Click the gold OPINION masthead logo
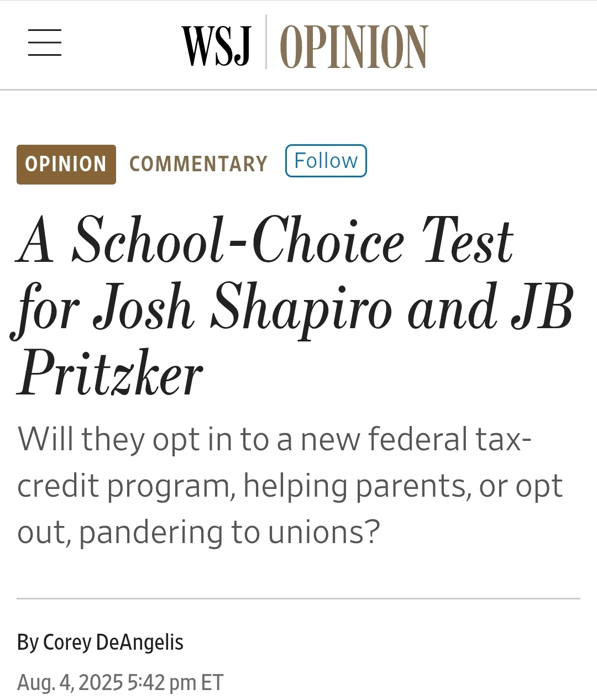The image size is (597, 700). (354, 46)
